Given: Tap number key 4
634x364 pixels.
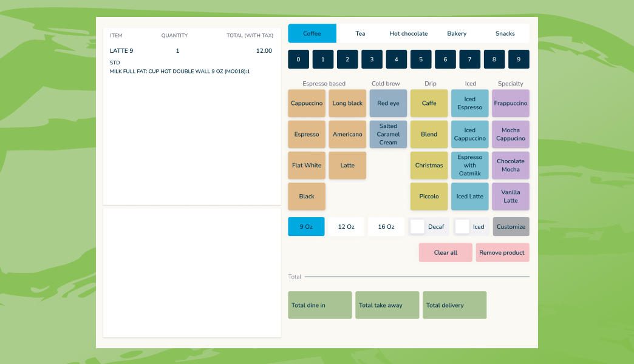Looking at the screenshot, I should coord(396,59).
